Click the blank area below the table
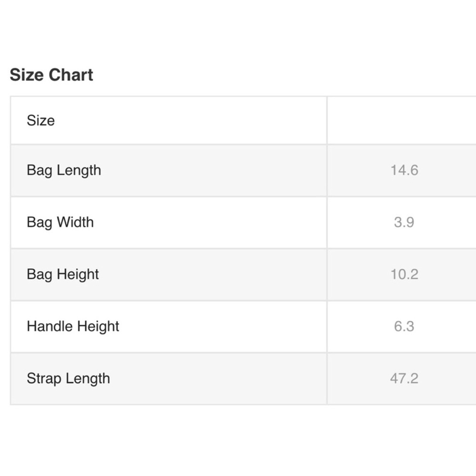Viewport: 476px width, 476px height. pyautogui.click(x=238, y=440)
